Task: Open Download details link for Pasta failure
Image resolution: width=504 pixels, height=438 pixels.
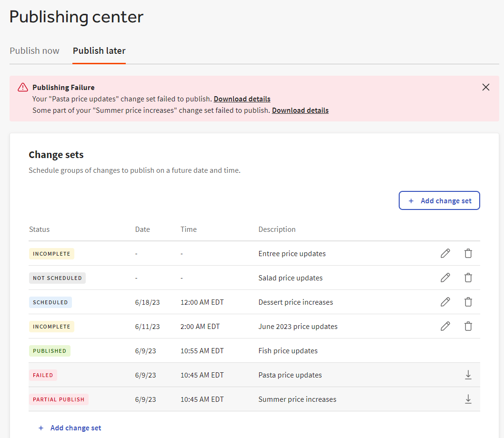Action: coord(242,99)
